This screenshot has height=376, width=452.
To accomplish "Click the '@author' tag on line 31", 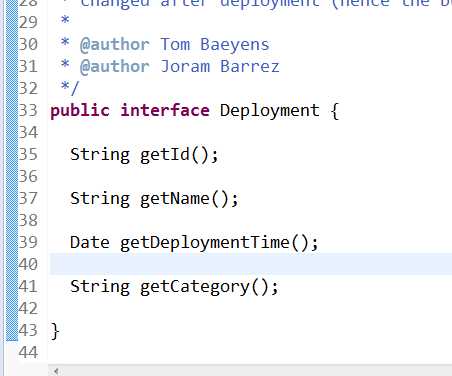I will pyautogui.click(x=115, y=67).
